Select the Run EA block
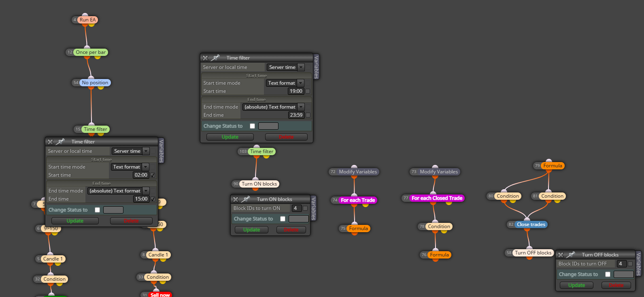The width and height of the screenshot is (644, 297). (87, 20)
